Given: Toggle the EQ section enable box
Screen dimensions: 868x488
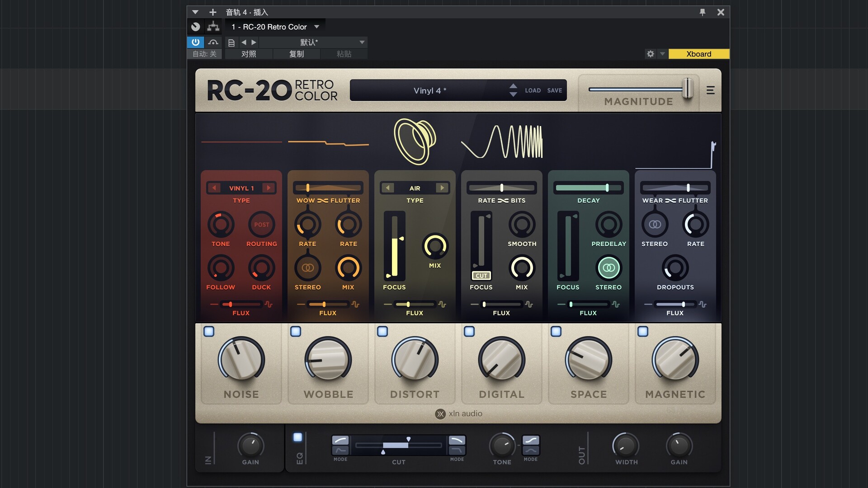Looking at the screenshot, I should point(297,437).
